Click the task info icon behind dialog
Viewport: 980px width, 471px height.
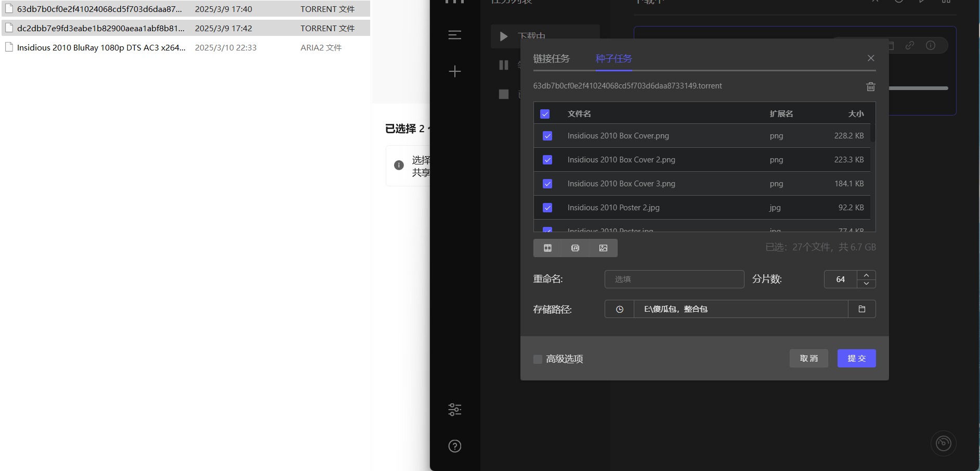point(931,45)
